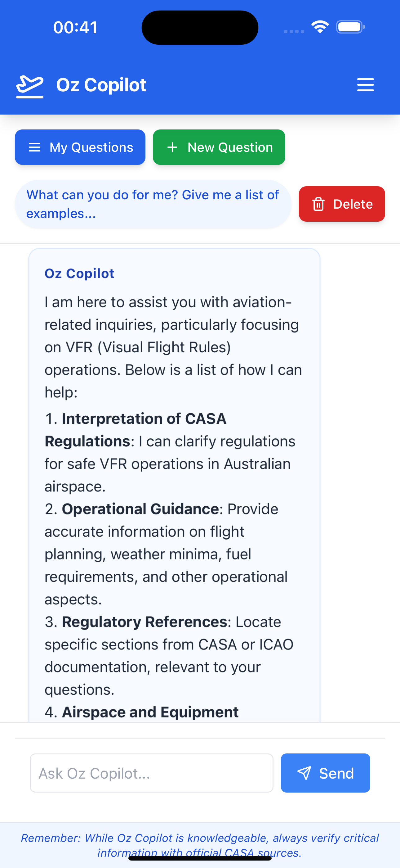This screenshot has width=400, height=868.
Task: Click the paper plane send icon
Action: [304, 773]
